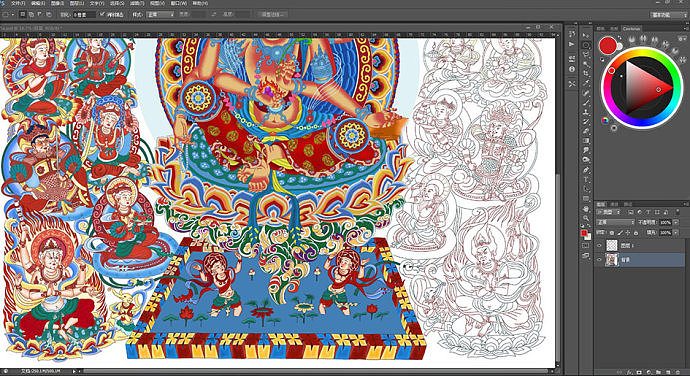Select the Eraser tool
The image size is (690, 376).
[x=586, y=131]
